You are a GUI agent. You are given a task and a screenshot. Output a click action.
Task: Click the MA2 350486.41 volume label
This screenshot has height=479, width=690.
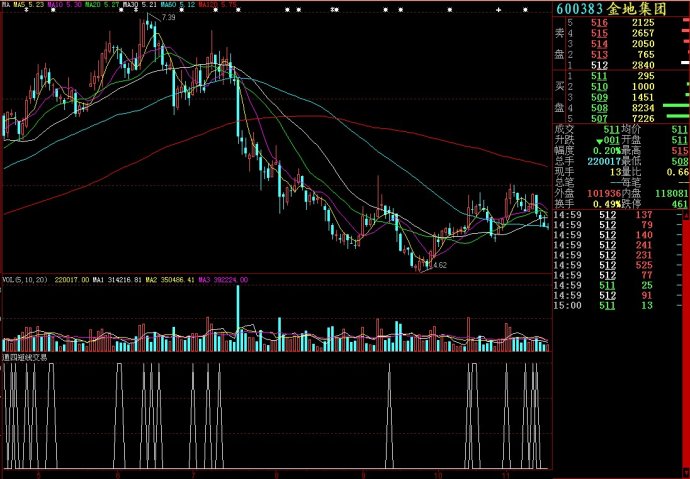tap(169, 279)
